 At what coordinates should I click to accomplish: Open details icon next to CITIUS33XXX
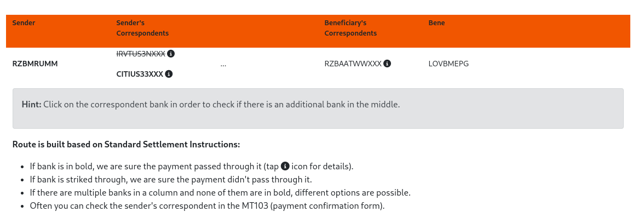coord(169,74)
